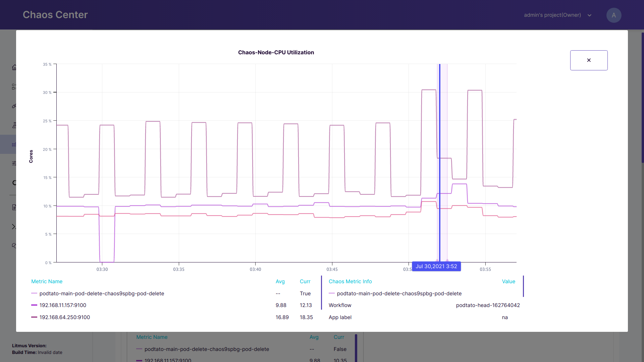Viewport: 644px width, 362px height.
Task: Open the docs page sidebar icon
Action: coord(14,207)
